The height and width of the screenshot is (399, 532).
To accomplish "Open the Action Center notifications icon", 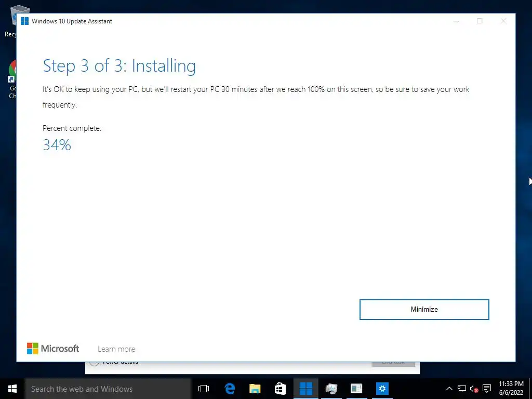I will [x=487, y=389].
